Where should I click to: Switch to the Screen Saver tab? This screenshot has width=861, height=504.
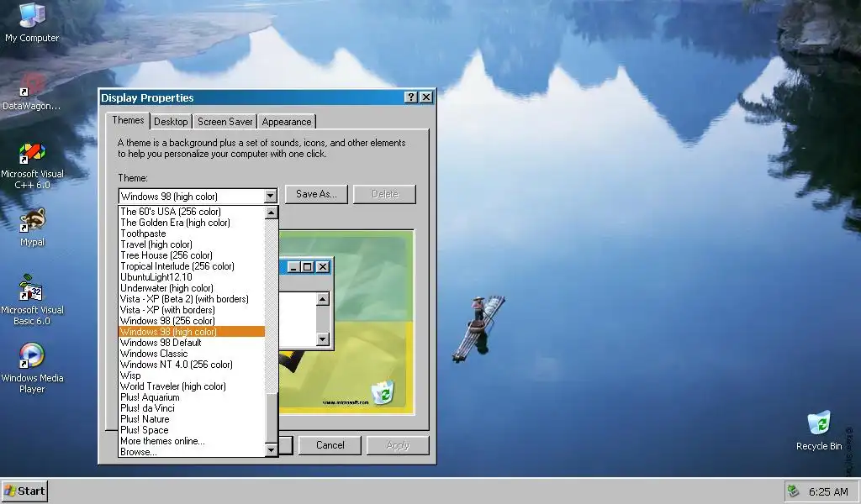pos(225,122)
